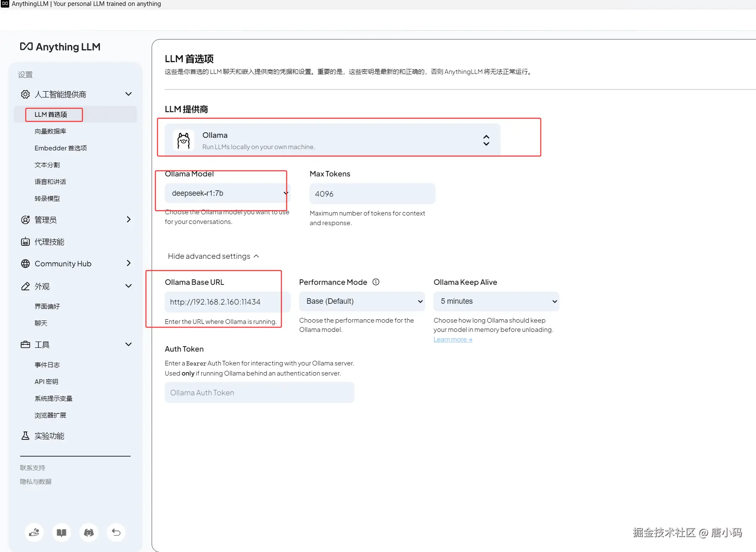Open 事件日志 page
This screenshot has height=552, width=756.
[x=47, y=365]
